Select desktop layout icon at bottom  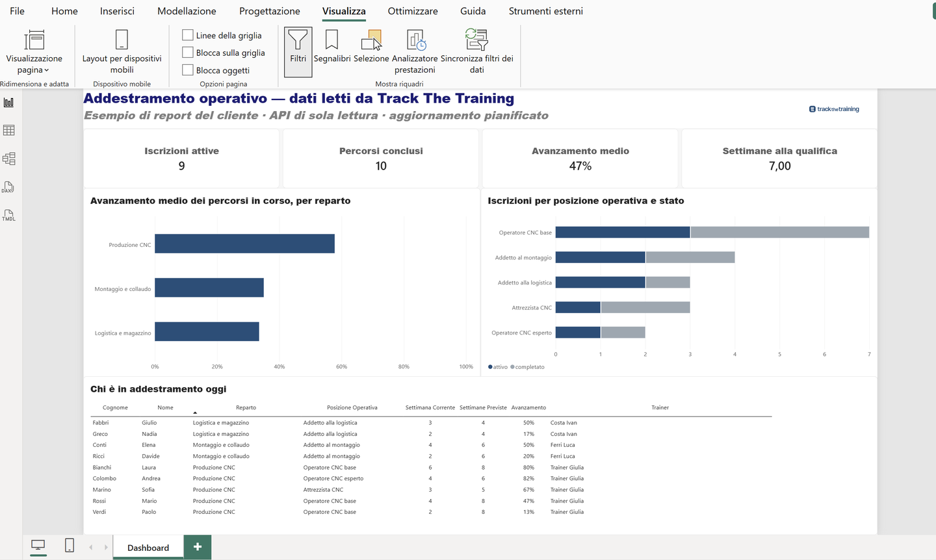tap(38, 546)
